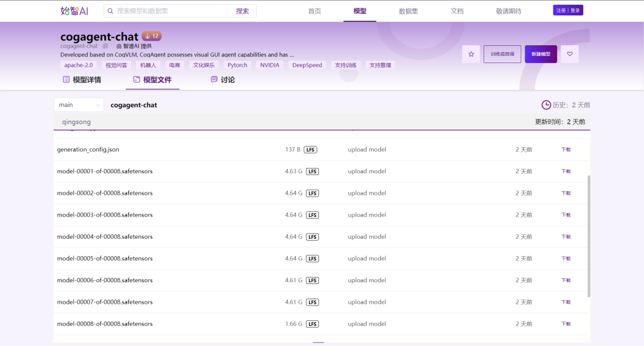Open the history clock icon
644x346 pixels.
point(546,105)
